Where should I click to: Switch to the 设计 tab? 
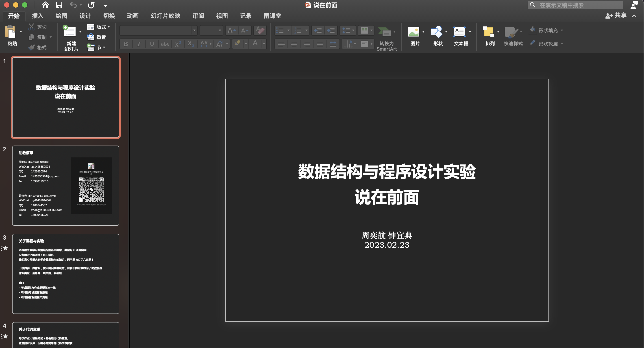click(85, 16)
